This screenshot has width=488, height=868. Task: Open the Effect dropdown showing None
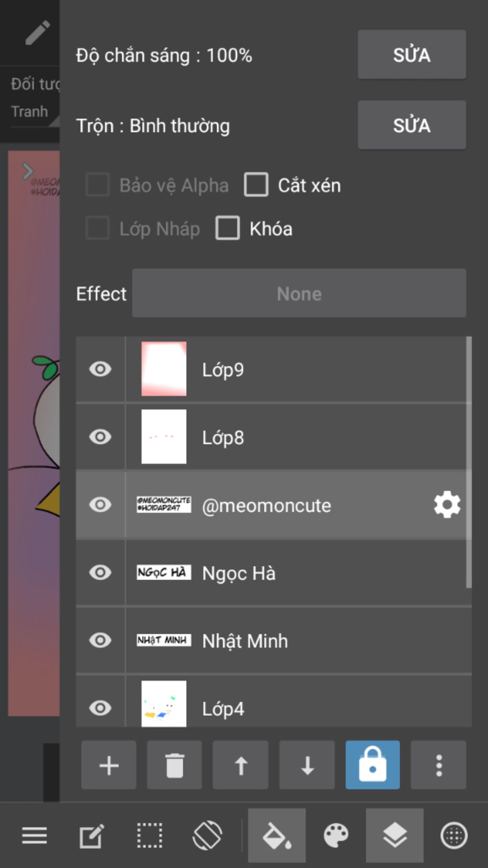(x=299, y=293)
